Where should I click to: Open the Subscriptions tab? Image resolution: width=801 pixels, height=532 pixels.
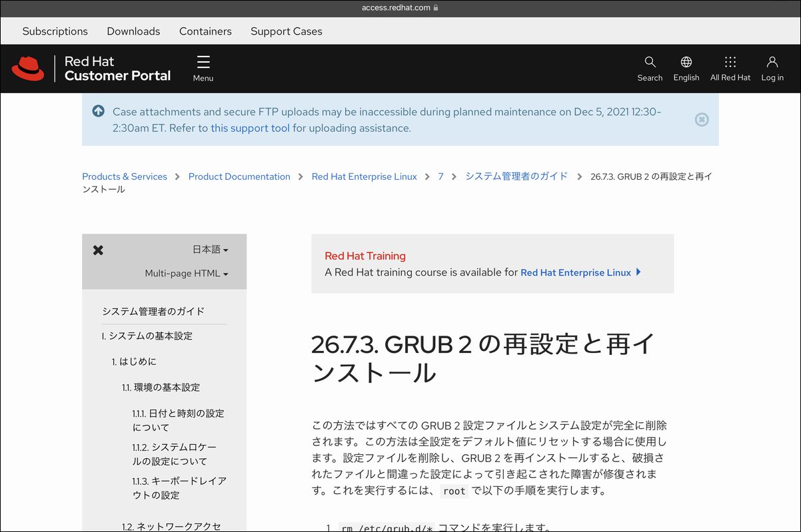point(55,31)
